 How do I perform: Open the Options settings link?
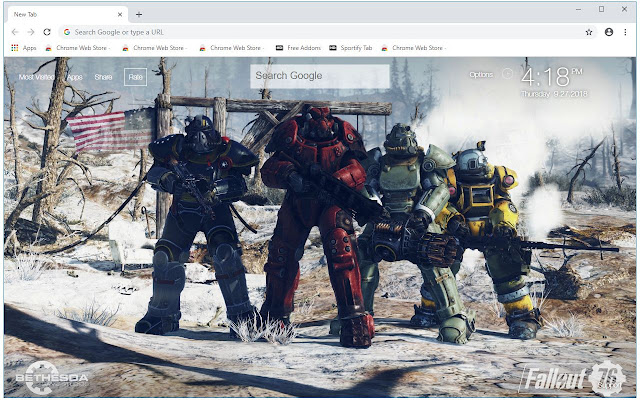pyautogui.click(x=481, y=74)
